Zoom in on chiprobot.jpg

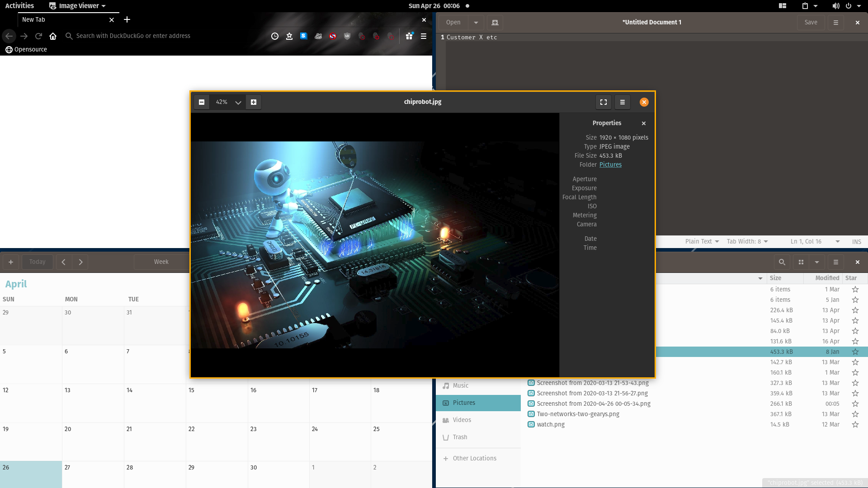coord(254,102)
